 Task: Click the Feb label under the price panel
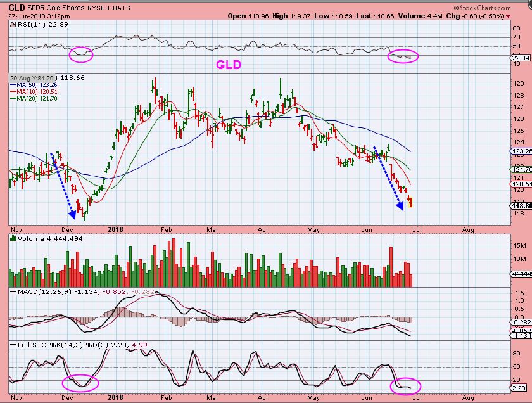click(167, 230)
